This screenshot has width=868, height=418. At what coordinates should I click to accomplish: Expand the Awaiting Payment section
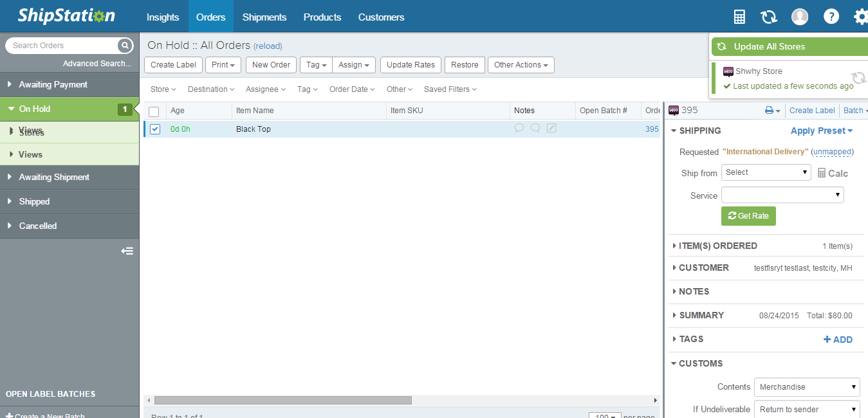tap(69, 84)
